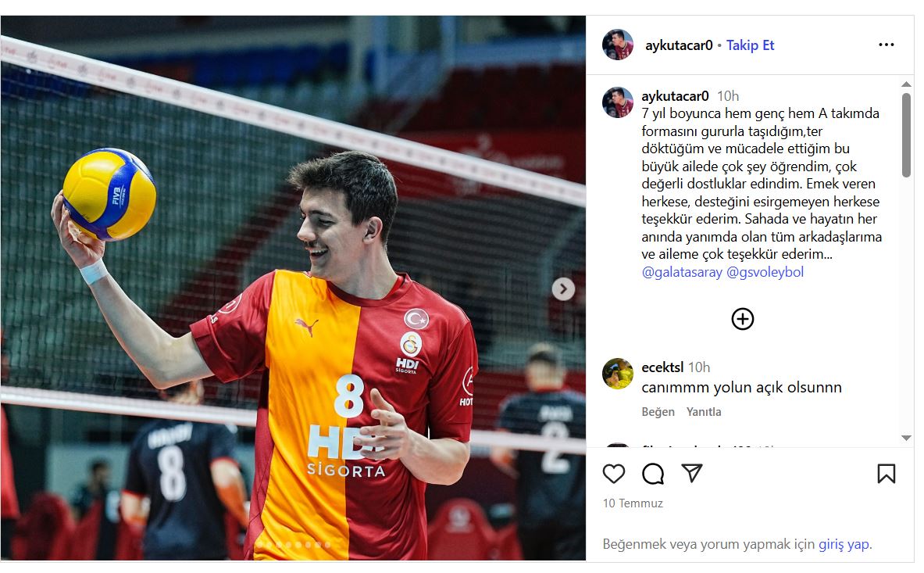Like the post with the heart icon
The image size is (924, 573).
(613, 474)
